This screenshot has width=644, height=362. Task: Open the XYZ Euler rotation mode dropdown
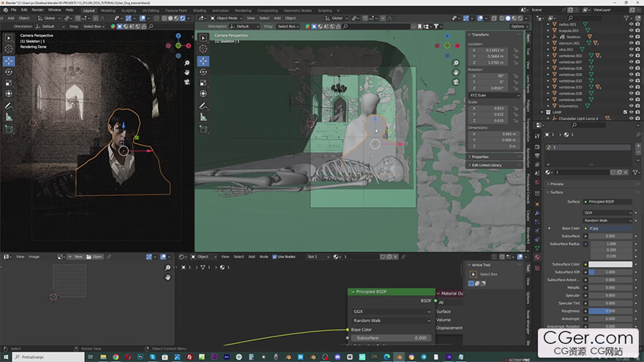pyautogui.click(x=494, y=95)
